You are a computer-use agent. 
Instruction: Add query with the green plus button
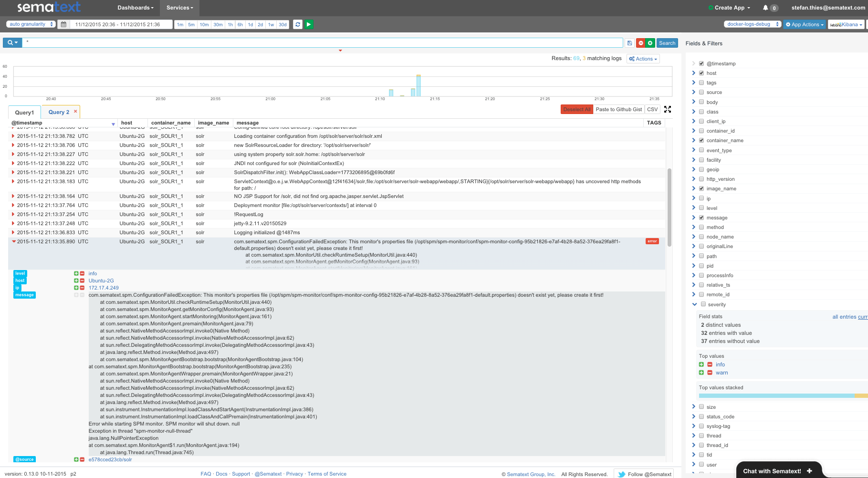coord(650,43)
